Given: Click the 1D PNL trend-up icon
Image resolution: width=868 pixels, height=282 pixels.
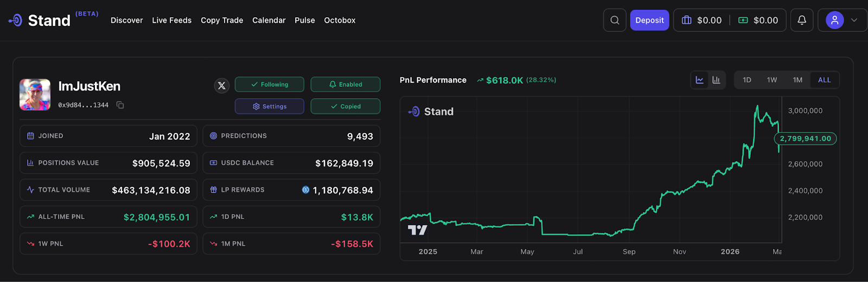Looking at the screenshot, I should pos(213,217).
